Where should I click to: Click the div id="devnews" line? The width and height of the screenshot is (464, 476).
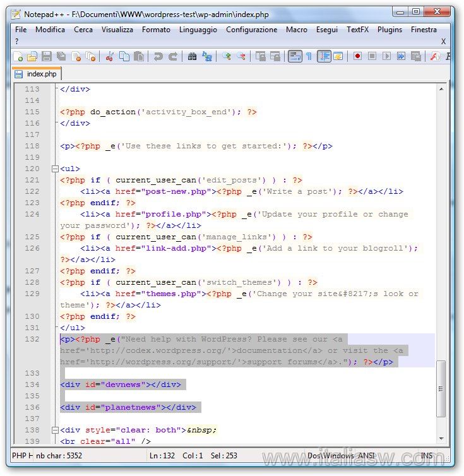[121, 384]
